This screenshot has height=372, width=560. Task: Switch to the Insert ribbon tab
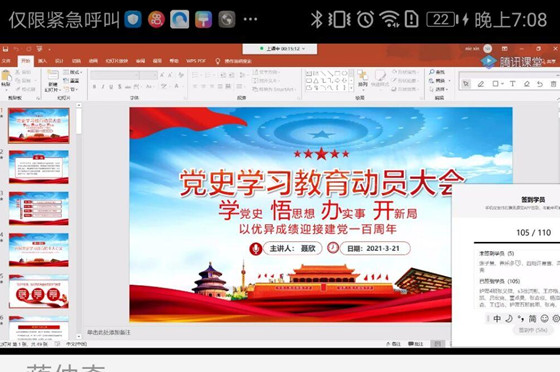point(42,61)
